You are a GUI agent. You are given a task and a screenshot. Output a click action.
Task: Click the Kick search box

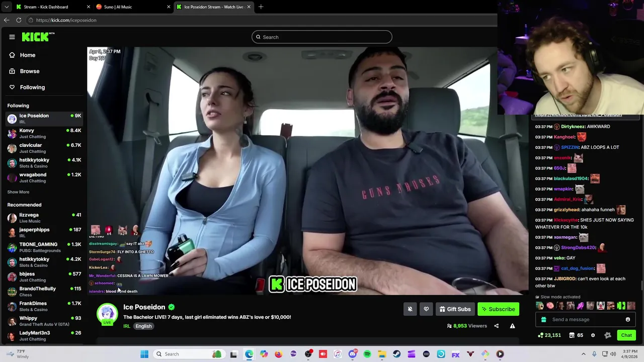click(322, 37)
